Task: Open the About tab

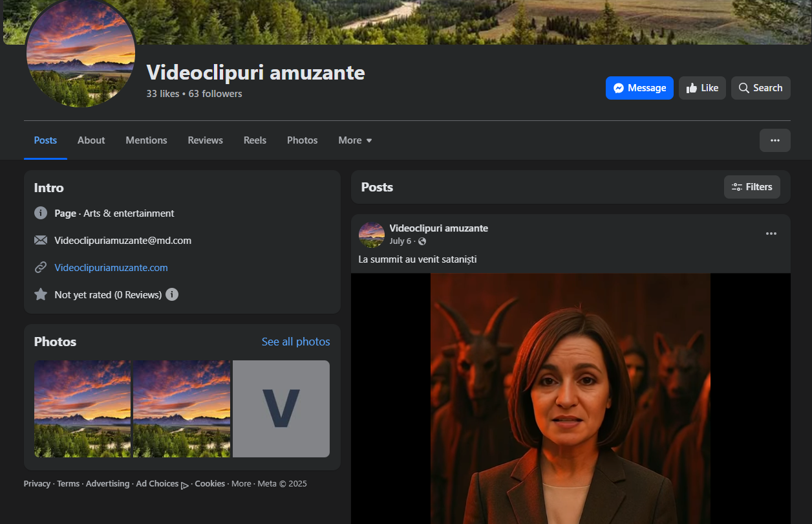Action: pyautogui.click(x=91, y=140)
